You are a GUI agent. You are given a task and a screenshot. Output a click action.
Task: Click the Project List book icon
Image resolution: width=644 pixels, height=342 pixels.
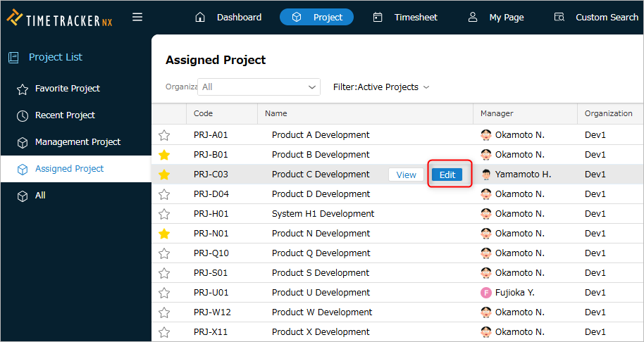(x=13, y=58)
